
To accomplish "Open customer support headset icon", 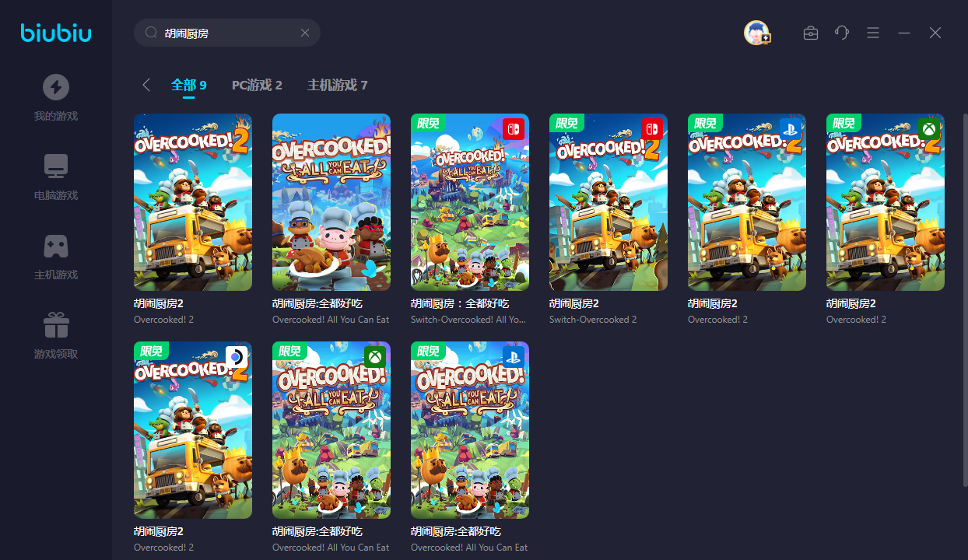I will (841, 33).
